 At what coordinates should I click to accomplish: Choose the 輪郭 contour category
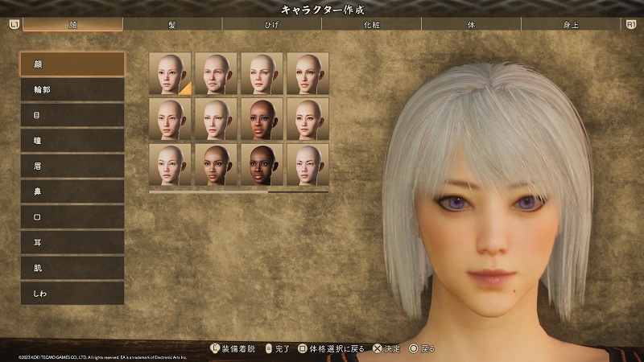point(72,89)
